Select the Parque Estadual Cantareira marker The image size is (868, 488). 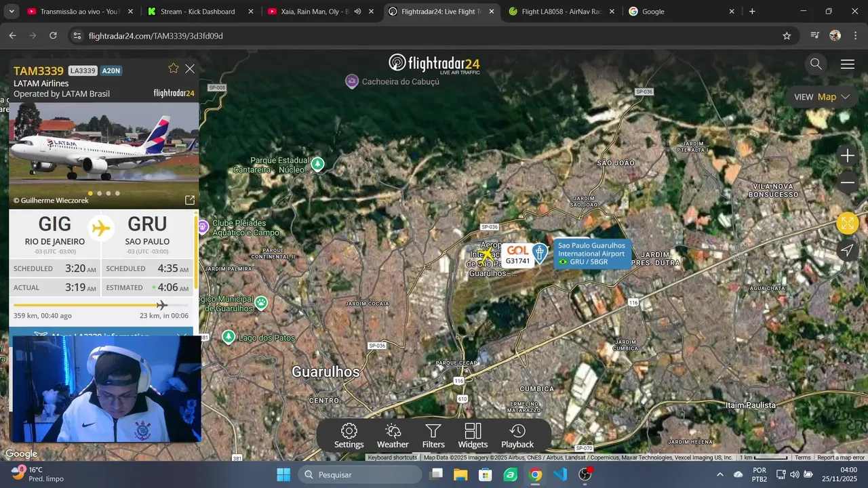(317, 163)
